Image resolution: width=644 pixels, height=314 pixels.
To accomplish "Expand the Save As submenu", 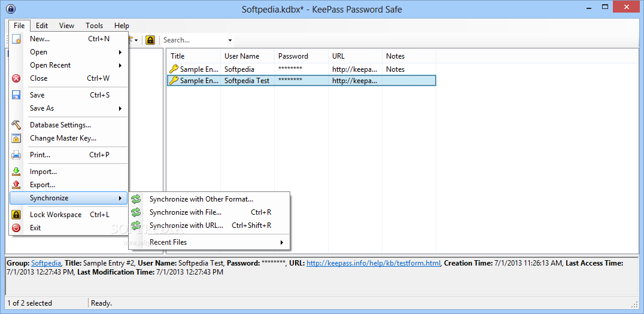I will coord(120,108).
